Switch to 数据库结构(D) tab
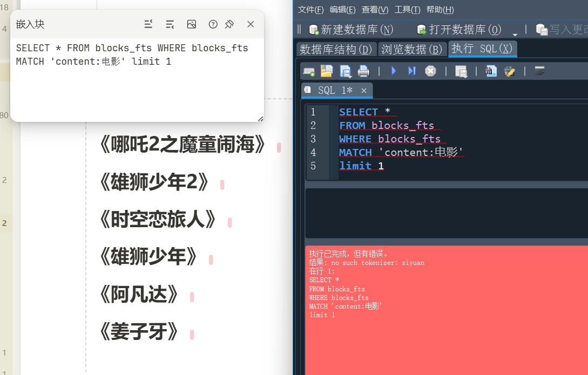The height and width of the screenshot is (375, 588). tap(336, 50)
